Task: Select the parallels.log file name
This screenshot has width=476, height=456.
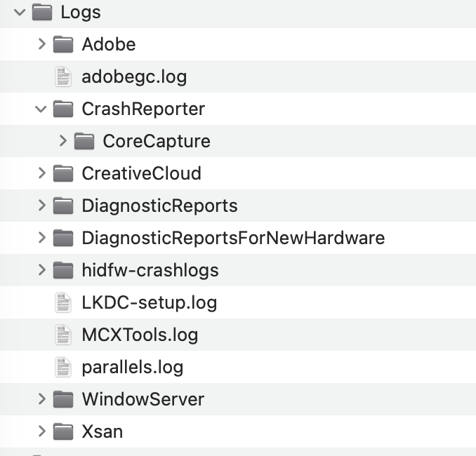Action: pyautogui.click(x=132, y=367)
